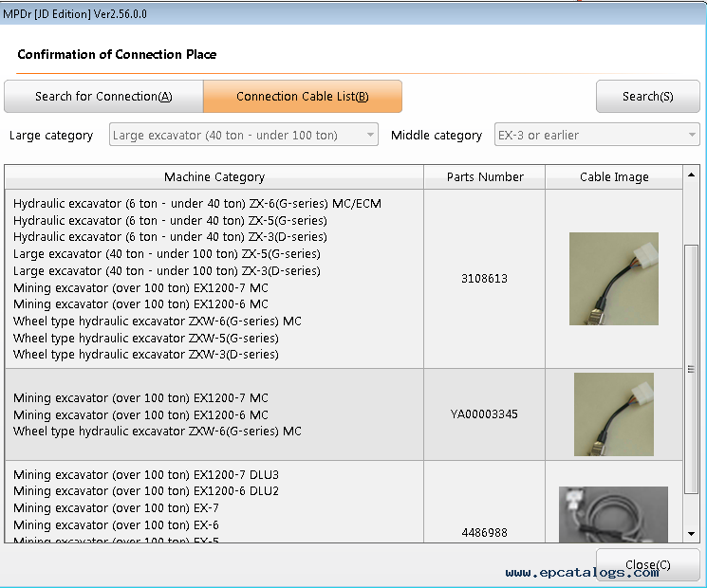Click the scrollbar up arrow
This screenshot has width=707, height=588.
click(x=691, y=177)
